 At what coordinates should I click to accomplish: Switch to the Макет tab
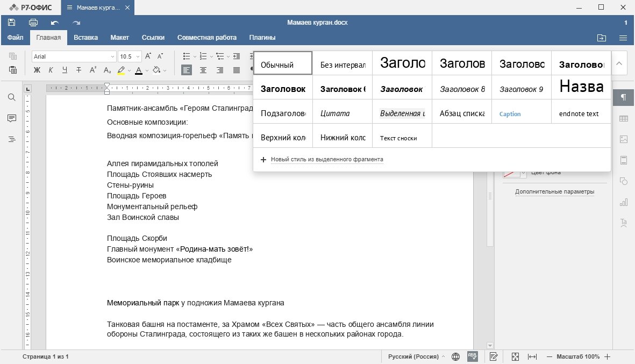(119, 37)
